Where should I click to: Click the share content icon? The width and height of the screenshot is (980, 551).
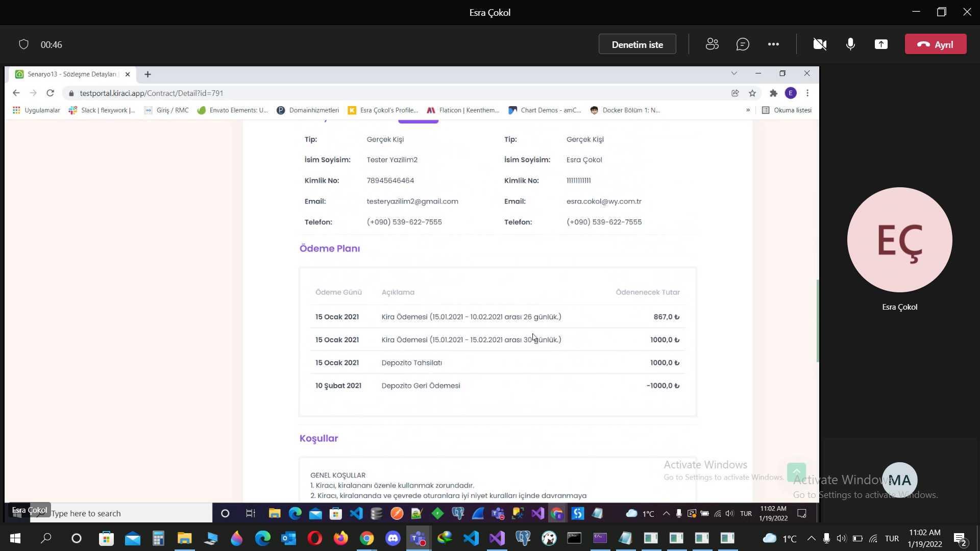point(881,44)
